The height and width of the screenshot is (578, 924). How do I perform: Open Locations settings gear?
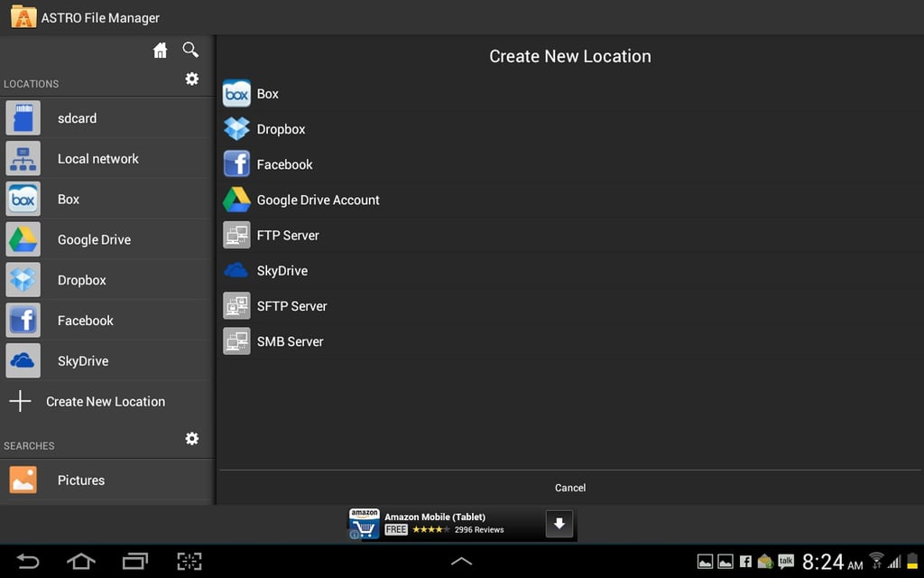(x=192, y=79)
